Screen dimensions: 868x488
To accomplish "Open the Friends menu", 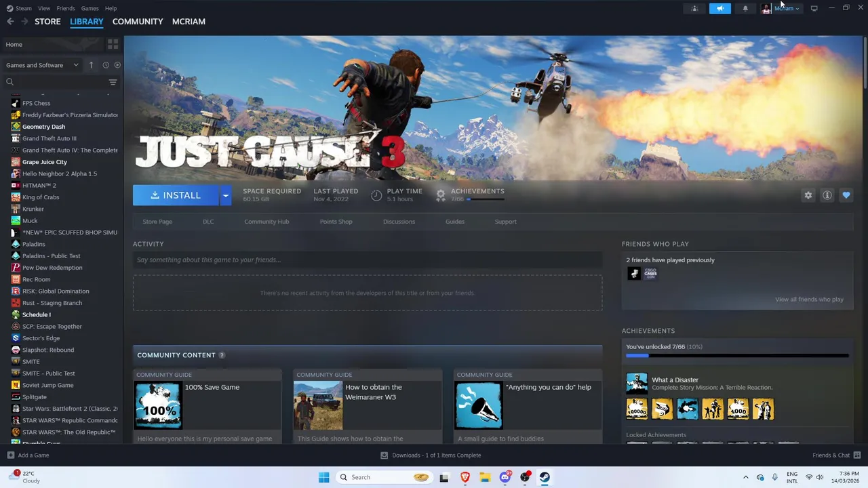I will (66, 8).
